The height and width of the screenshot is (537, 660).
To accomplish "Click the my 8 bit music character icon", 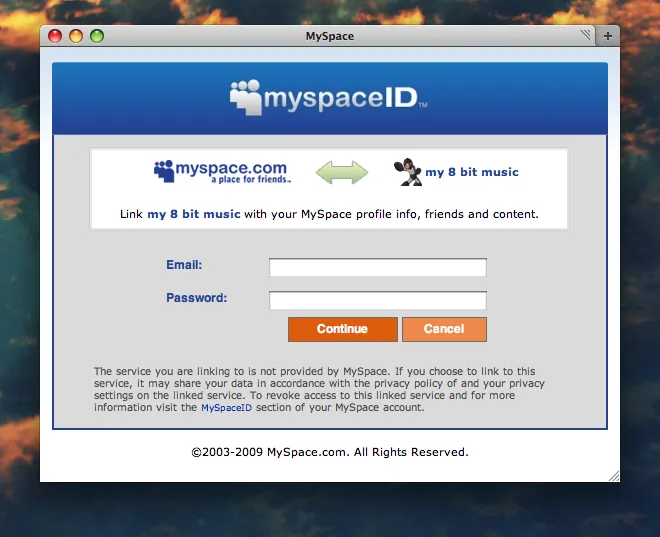I will click(x=407, y=172).
